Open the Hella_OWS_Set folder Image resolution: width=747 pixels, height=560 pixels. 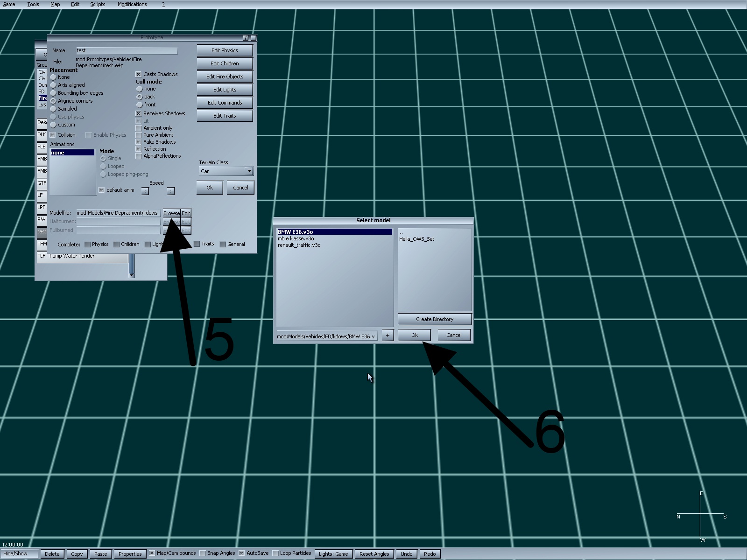tap(416, 239)
